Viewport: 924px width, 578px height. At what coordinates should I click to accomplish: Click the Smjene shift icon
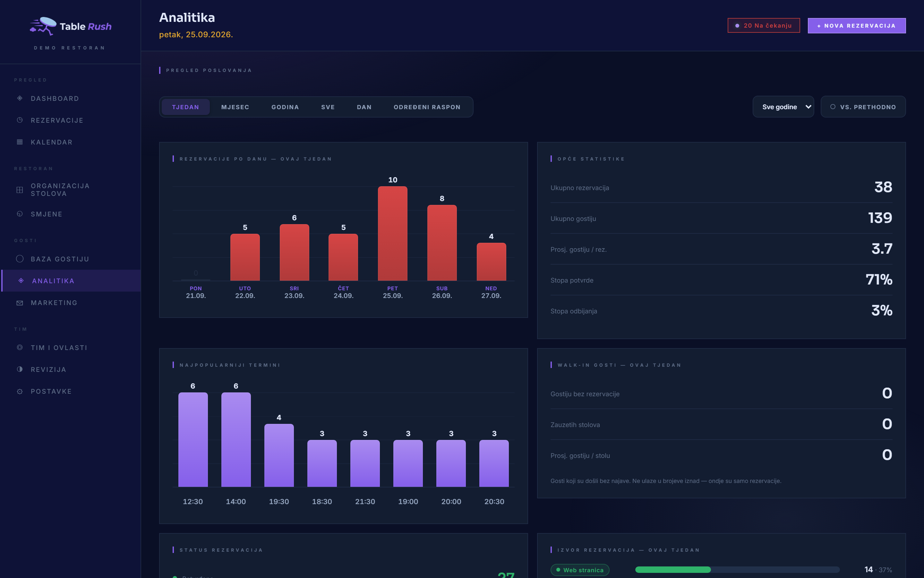20,214
